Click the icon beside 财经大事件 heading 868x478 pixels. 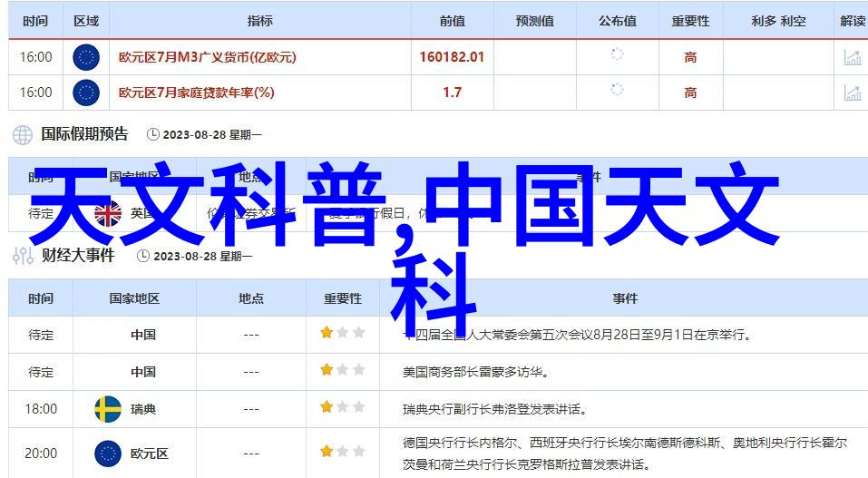point(22,256)
